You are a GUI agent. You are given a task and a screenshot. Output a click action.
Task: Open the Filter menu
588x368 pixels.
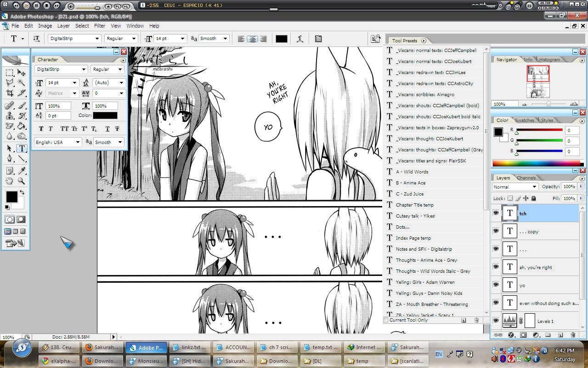tap(100, 26)
